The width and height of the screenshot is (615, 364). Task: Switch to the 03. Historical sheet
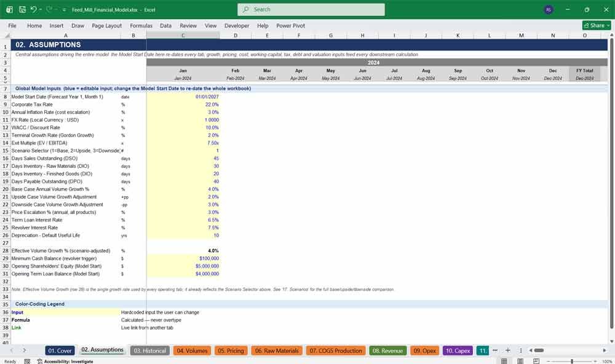click(x=150, y=350)
